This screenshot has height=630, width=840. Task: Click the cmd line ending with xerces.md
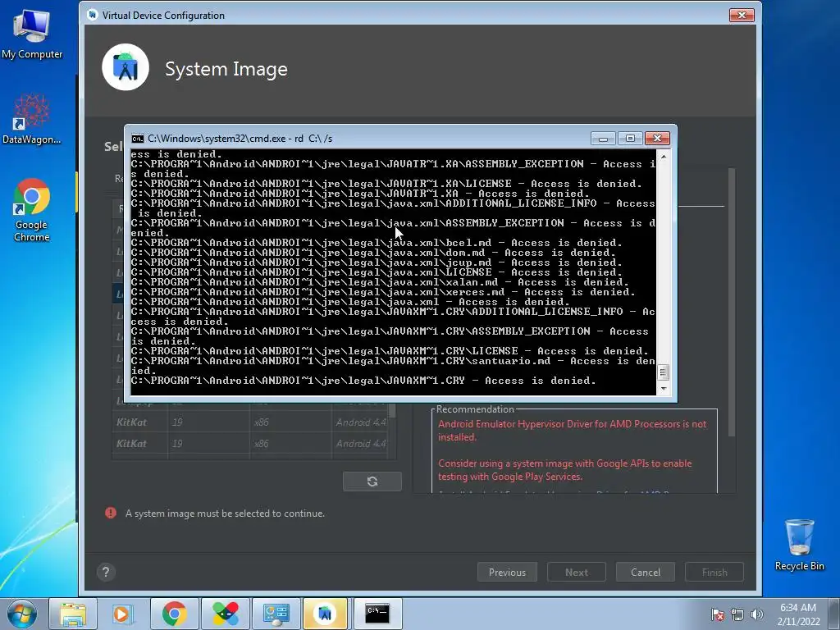point(383,292)
